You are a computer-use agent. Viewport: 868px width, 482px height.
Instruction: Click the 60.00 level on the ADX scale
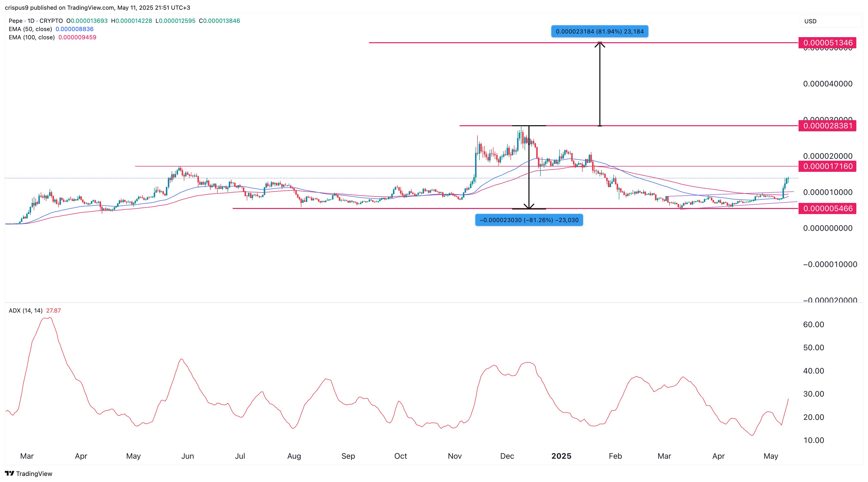[813, 324]
